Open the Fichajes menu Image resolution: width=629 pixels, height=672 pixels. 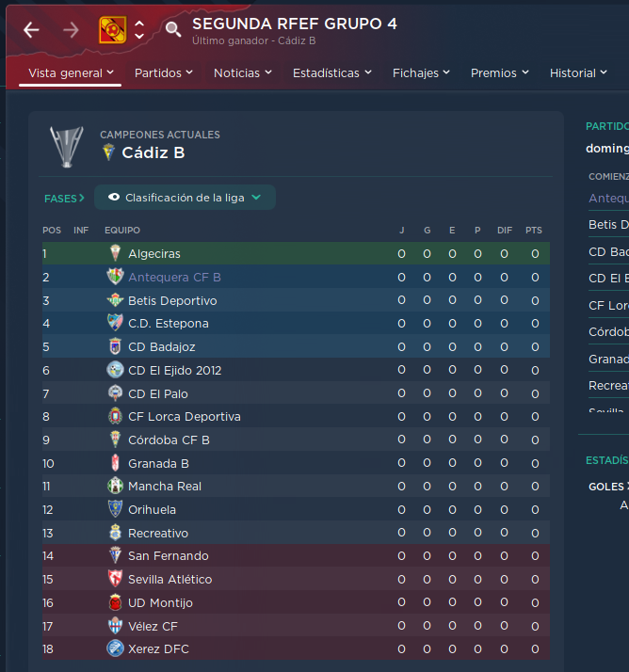(421, 72)
